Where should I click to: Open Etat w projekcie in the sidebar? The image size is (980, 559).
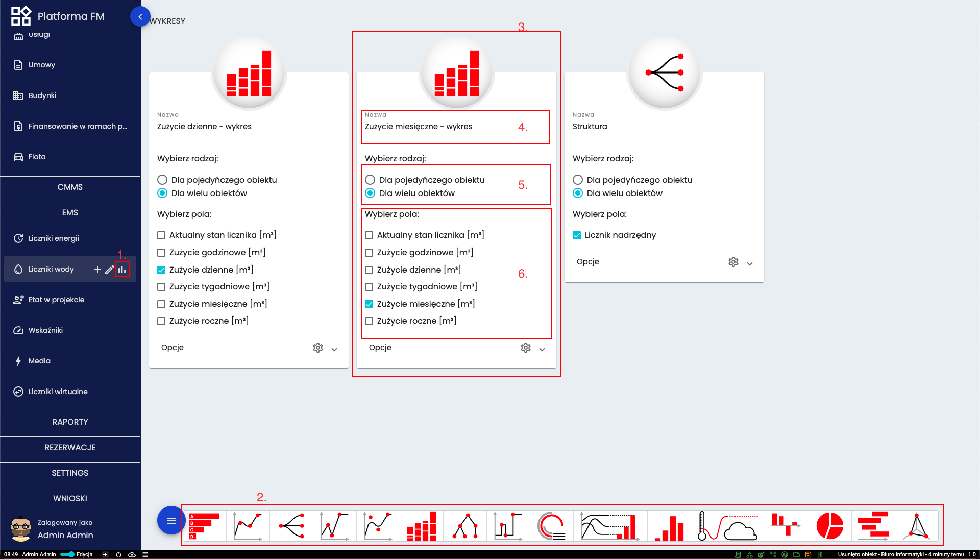coord(70,300)
